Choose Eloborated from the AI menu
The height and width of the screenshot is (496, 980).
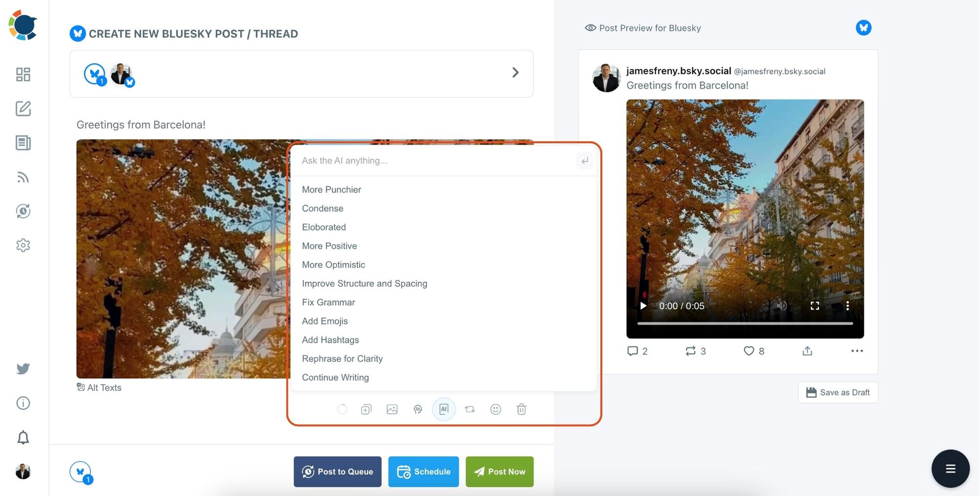[x=324, y=227]
